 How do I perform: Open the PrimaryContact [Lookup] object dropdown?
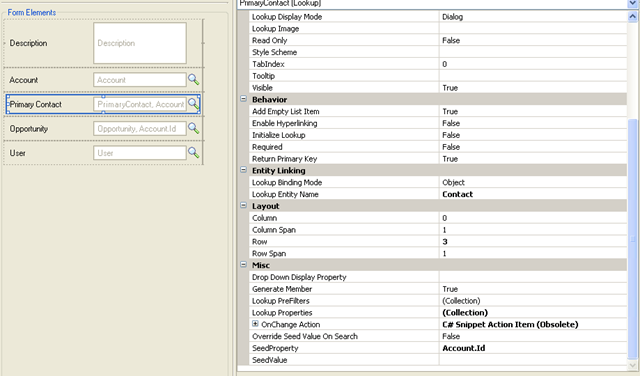632,4
